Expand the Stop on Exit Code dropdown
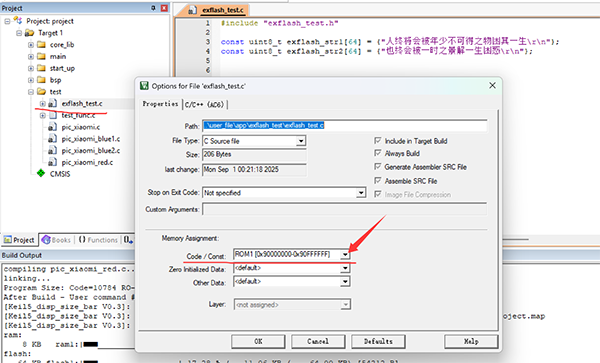This screenshot has width=600, height=363. (361, 193)
